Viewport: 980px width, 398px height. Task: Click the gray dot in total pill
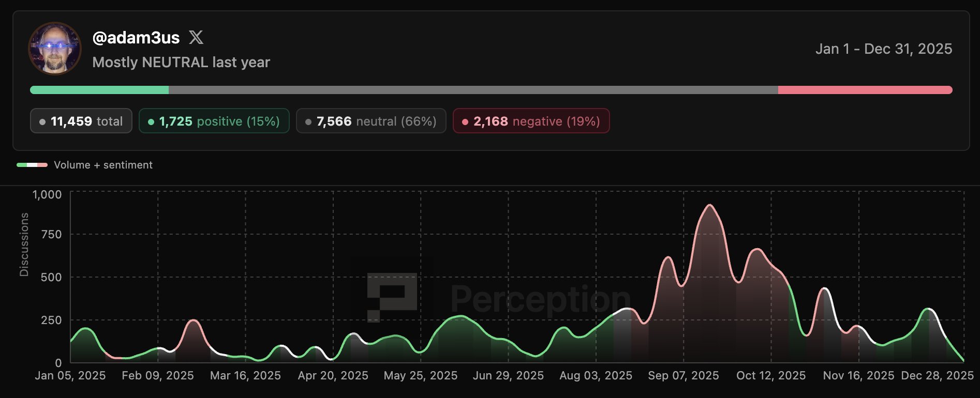(x=42, y=122)
